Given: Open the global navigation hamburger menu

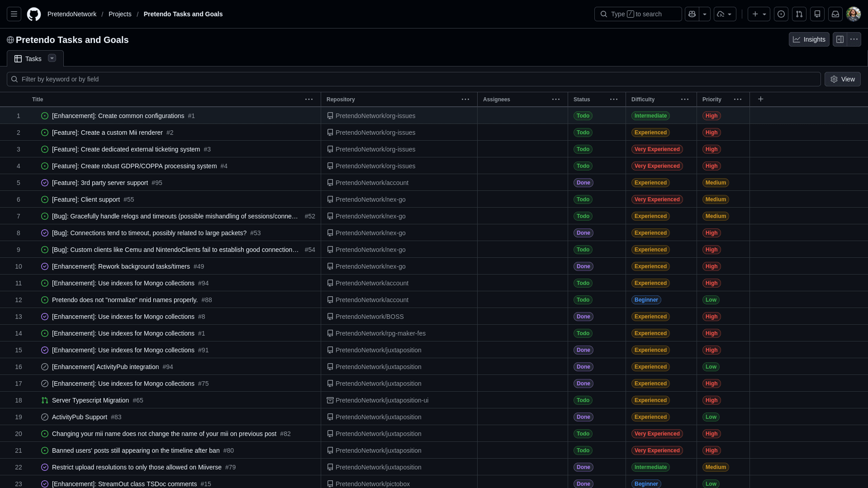Looking at the screenshot, I should tap(14, 14).
